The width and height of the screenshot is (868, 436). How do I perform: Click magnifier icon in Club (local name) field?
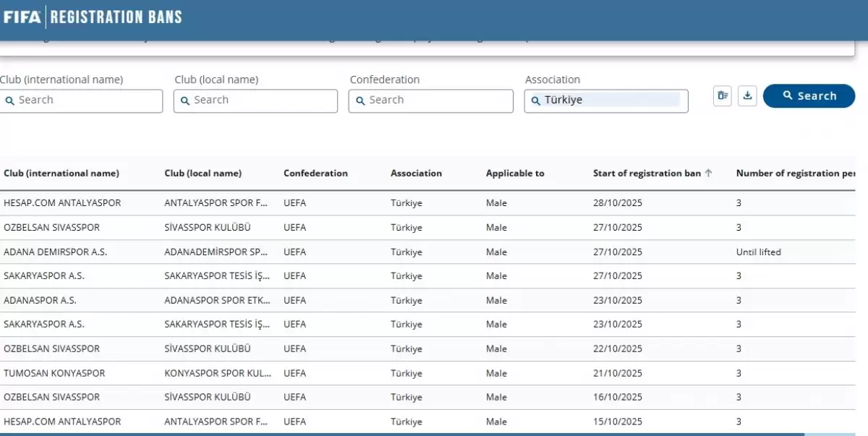coord(185,101)
